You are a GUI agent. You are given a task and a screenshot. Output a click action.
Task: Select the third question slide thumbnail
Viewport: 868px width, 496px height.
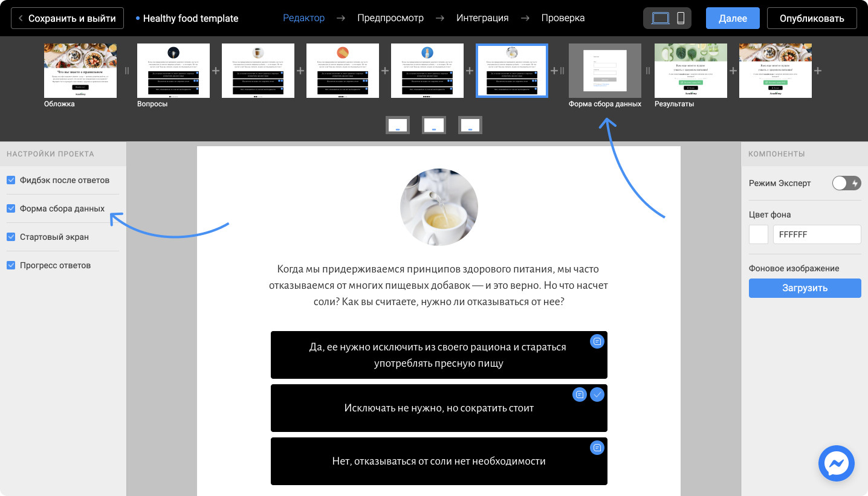[343, 71]
